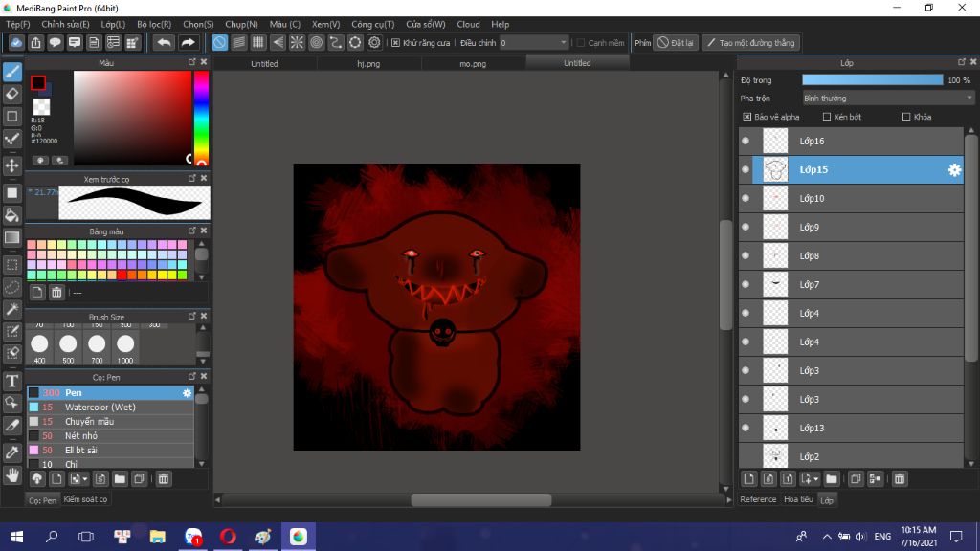Viewport: 980px width, 551px height.
Task: Select the Gradient tool
Action: [x=11, y=238]
